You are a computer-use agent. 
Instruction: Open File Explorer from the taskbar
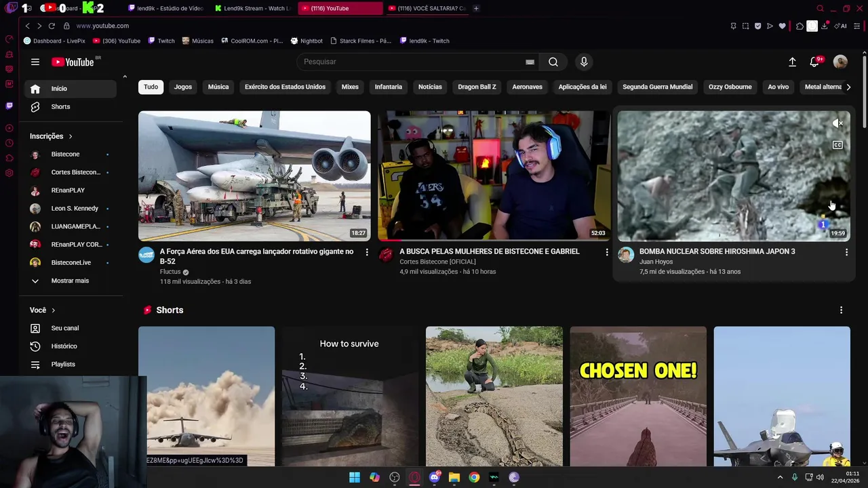click(x=454, y=477)
